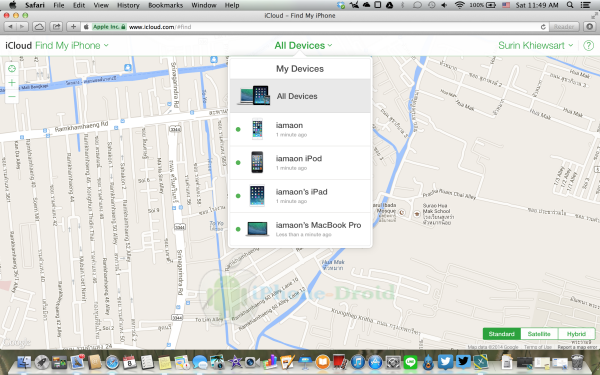Image resolution: width=600 pixels, height=375 pixels.
Task: Open the Bookmarks menu
Action: click(x=165, y=5)
